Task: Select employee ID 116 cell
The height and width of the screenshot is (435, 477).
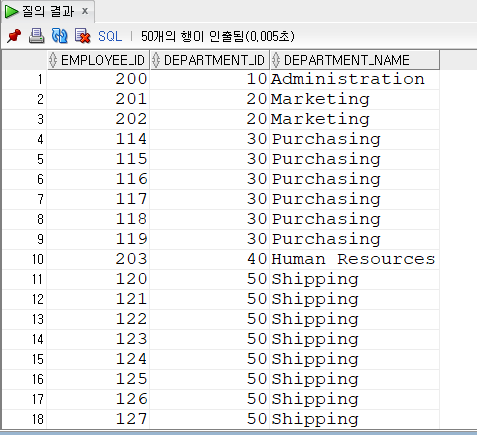Action: point(98,179)
